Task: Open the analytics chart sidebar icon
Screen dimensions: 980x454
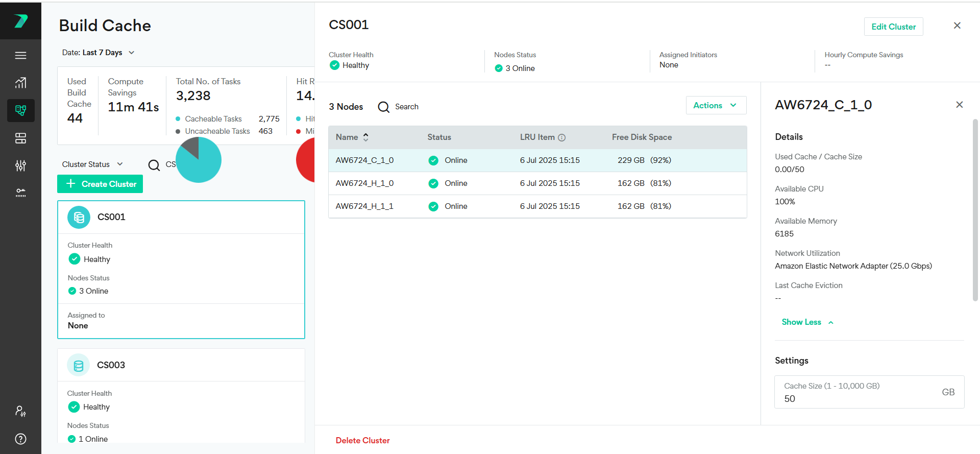Action: [20, 83]
